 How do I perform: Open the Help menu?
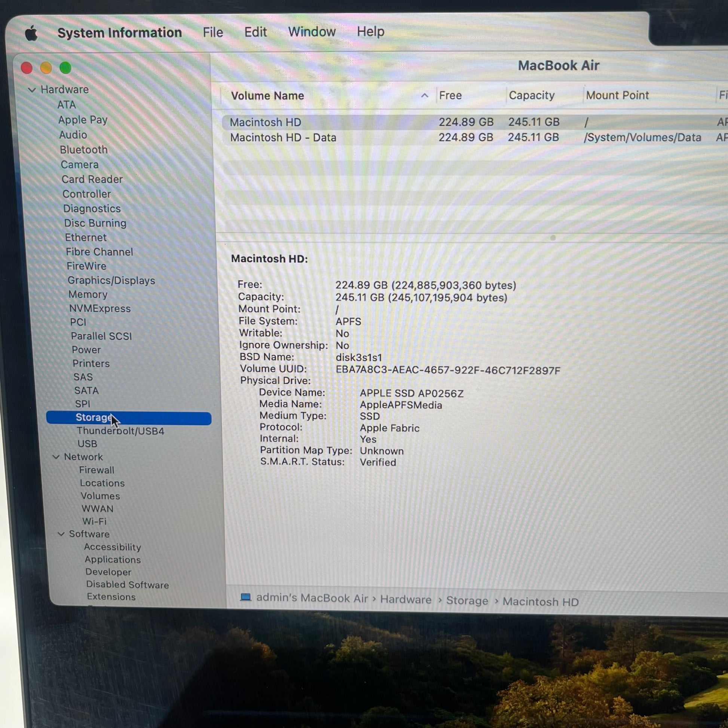(x=370, y=31)
